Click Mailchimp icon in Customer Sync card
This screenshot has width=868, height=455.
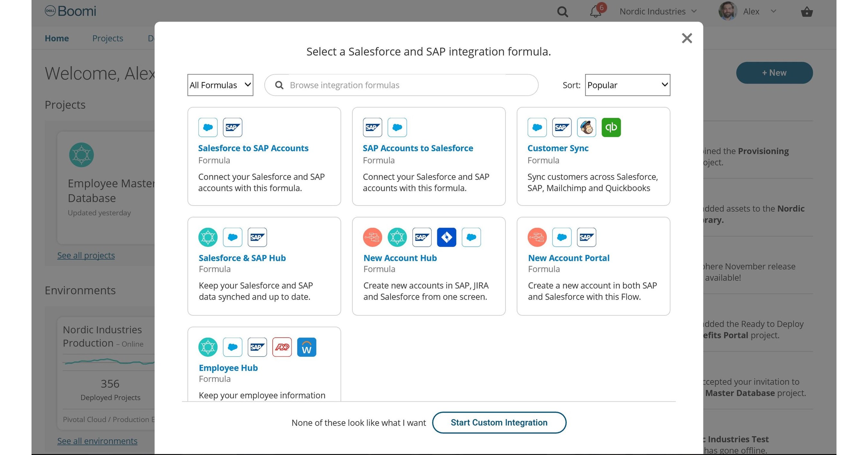[x=586, y=127]
